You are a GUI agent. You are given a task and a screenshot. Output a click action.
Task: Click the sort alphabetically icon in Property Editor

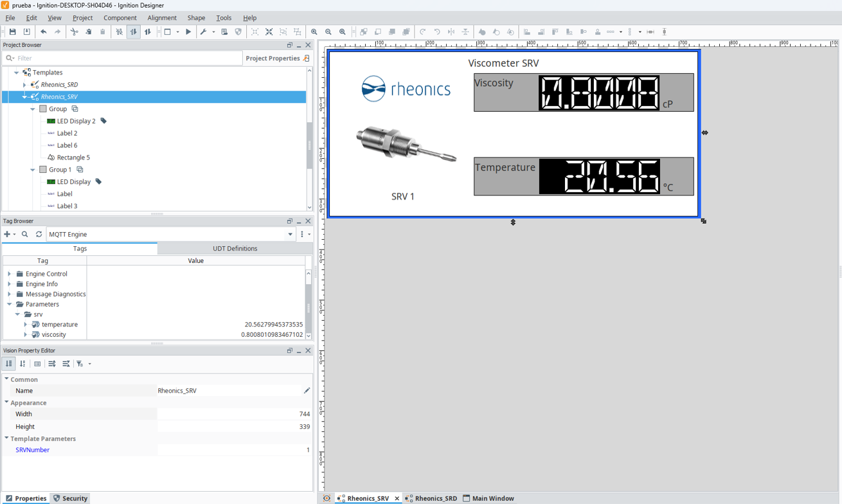click(22, 364)
